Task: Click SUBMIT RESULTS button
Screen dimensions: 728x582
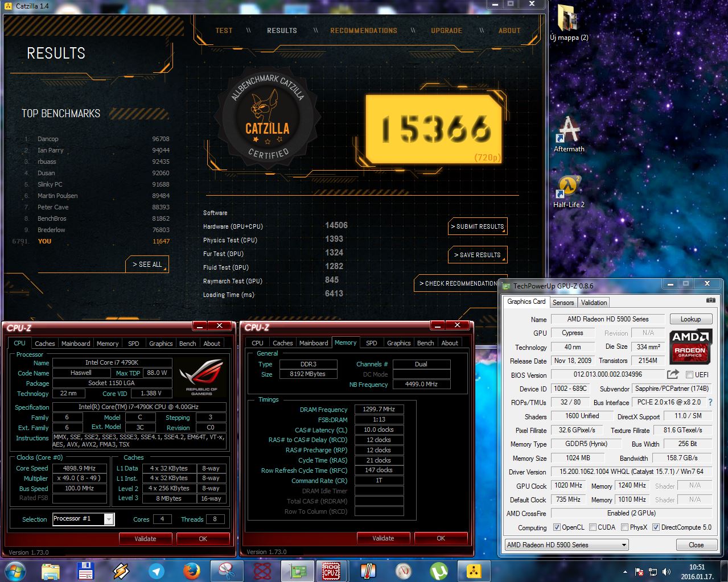Action: pyautogui.click(x=478, y=226)
